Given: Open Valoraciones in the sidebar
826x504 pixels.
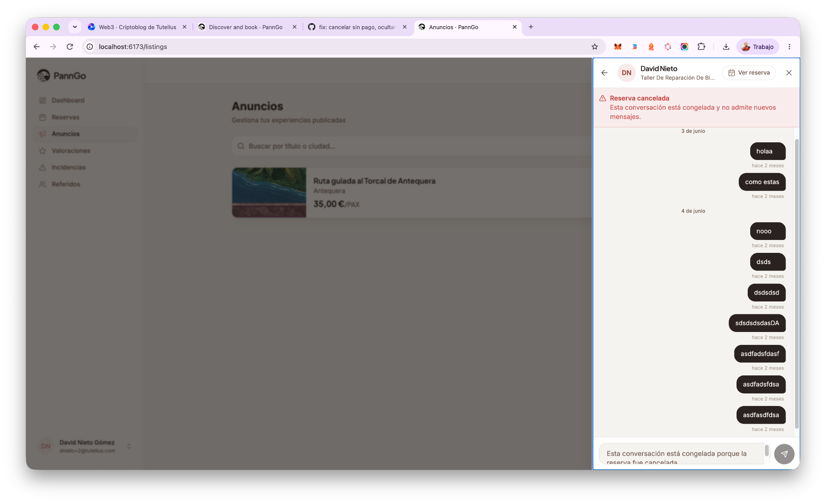Looking at the screenshot, I should pos(85,151).
